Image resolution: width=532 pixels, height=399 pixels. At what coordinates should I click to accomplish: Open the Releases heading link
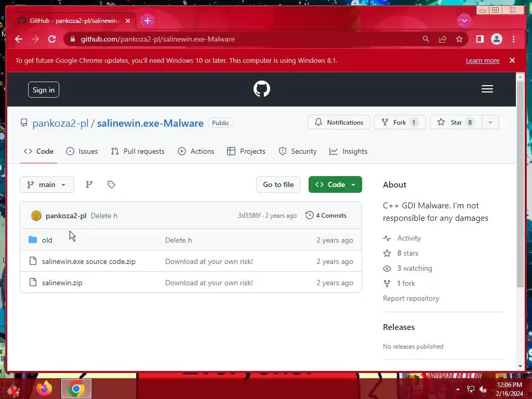[398, 327]
